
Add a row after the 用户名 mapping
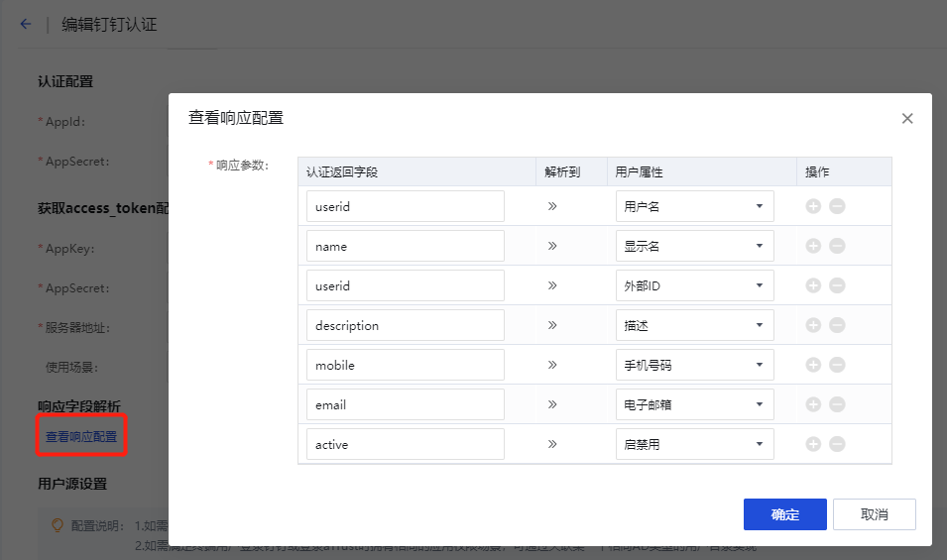[x=813, y=206]
